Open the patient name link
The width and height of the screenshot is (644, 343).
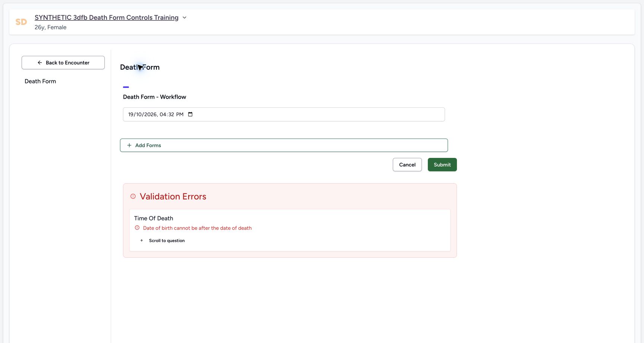(x=107, y=18)
